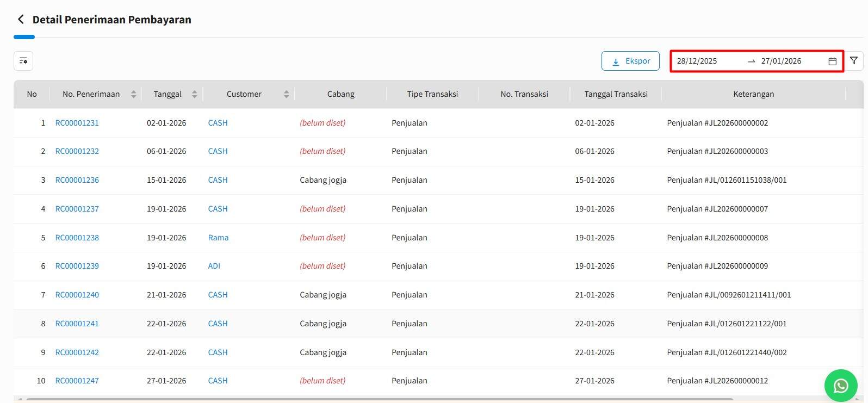
Task: Click the filter funnel icon
Action: click(854, 61)
